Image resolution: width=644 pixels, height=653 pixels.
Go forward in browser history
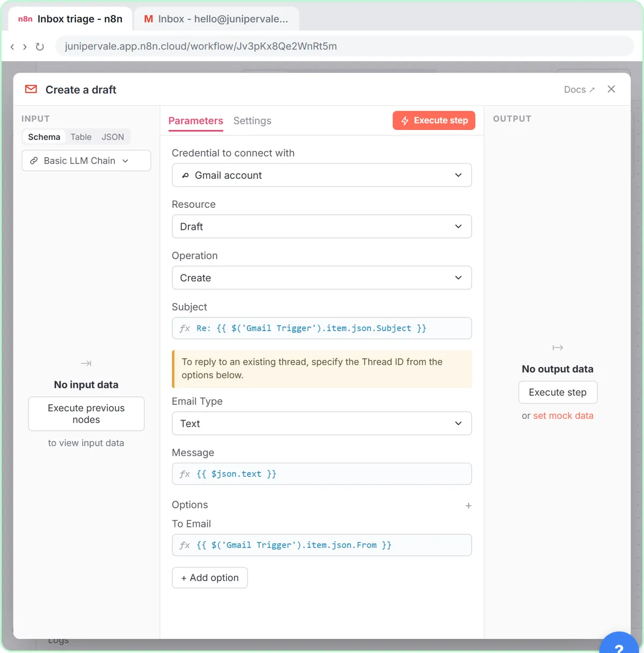pyautogui.click(x=25, y=47)
